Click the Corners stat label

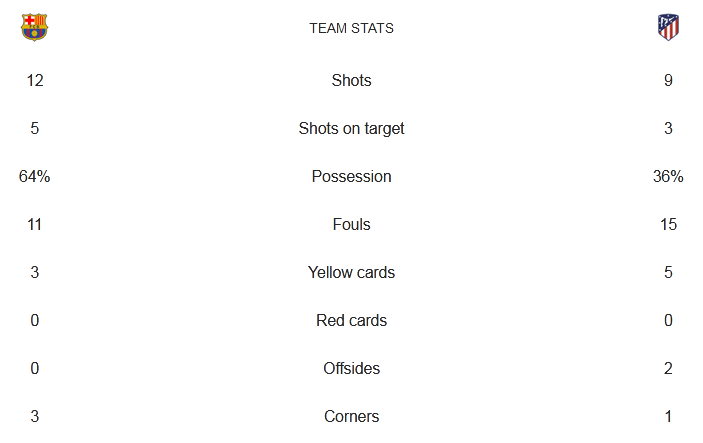tap(352, 416)
